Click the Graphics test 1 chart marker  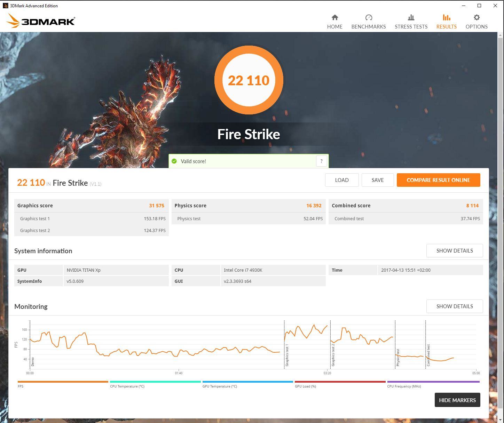coord(287,356)
